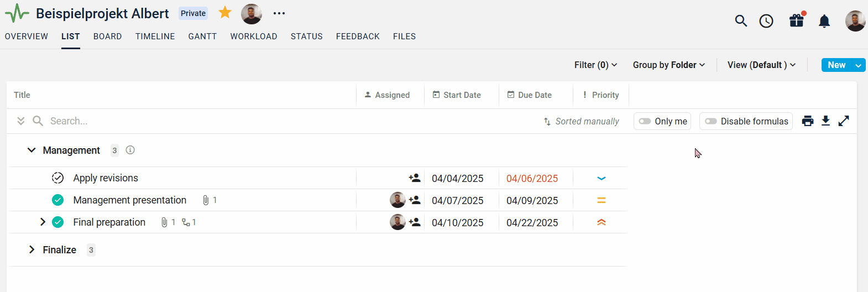Open the notifications bell

click(x=824, y=22)
